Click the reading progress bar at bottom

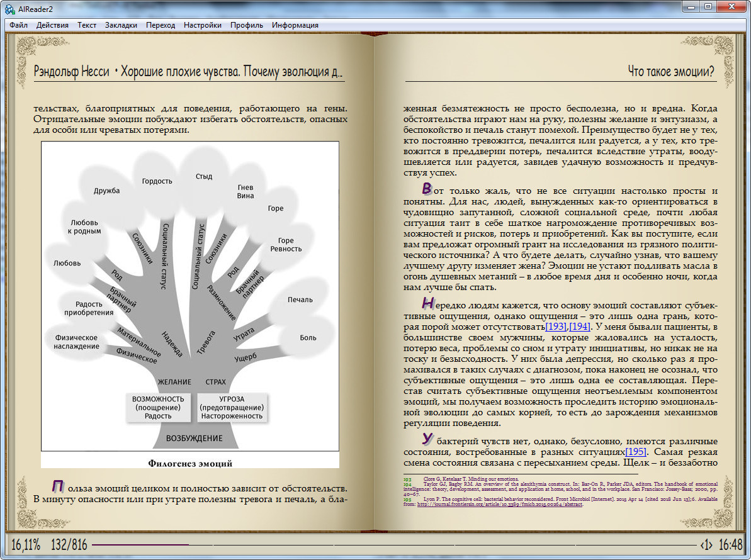click(x=393, y=545)
